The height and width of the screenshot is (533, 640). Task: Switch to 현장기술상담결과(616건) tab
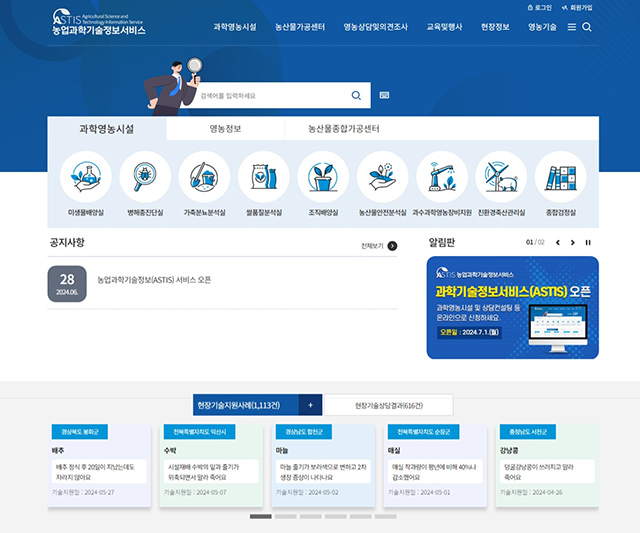point(389,405)
